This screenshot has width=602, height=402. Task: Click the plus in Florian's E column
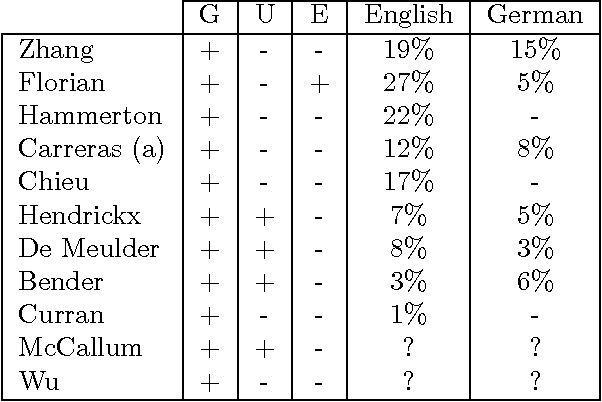pyautogui.click(x=319, y=84)
